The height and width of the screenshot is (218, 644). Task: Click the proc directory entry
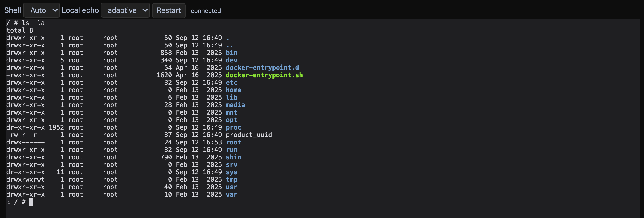(233, 127)
